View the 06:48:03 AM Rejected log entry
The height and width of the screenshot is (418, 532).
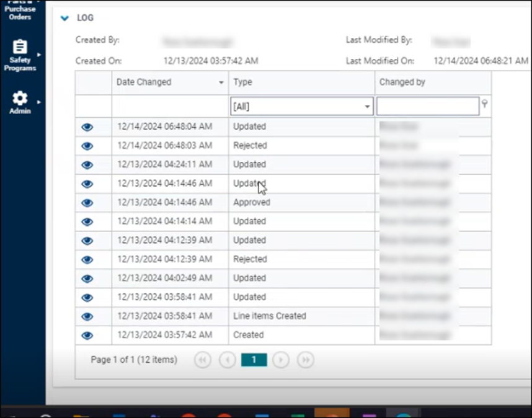[87, 146]
